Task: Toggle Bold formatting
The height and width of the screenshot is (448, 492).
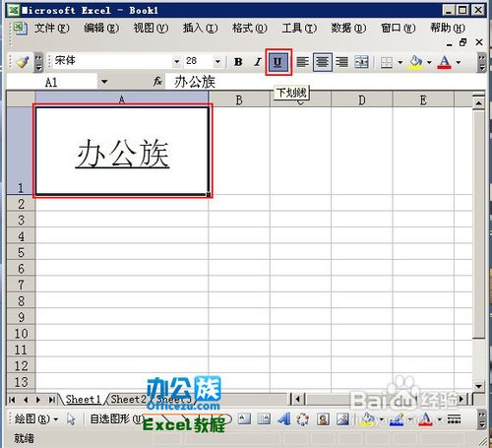Action: 238,62
